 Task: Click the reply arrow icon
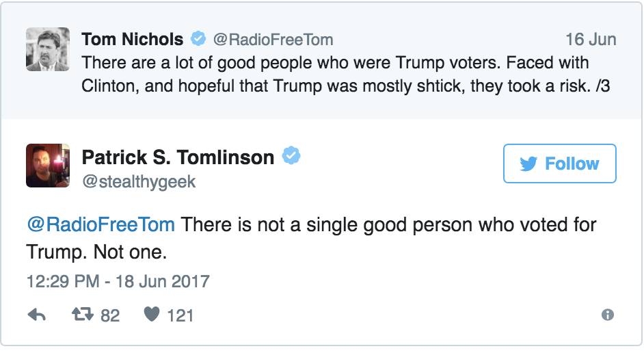[x=36, y=315]
